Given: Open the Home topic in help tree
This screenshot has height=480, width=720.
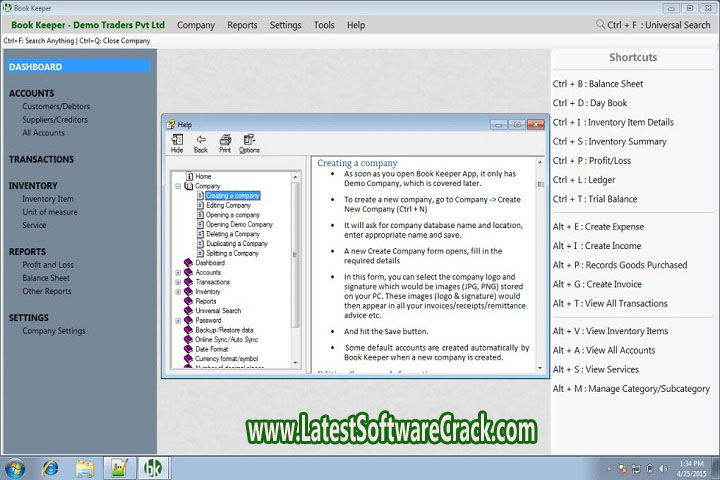Looking at the screenshot, I should click(203, 176).
